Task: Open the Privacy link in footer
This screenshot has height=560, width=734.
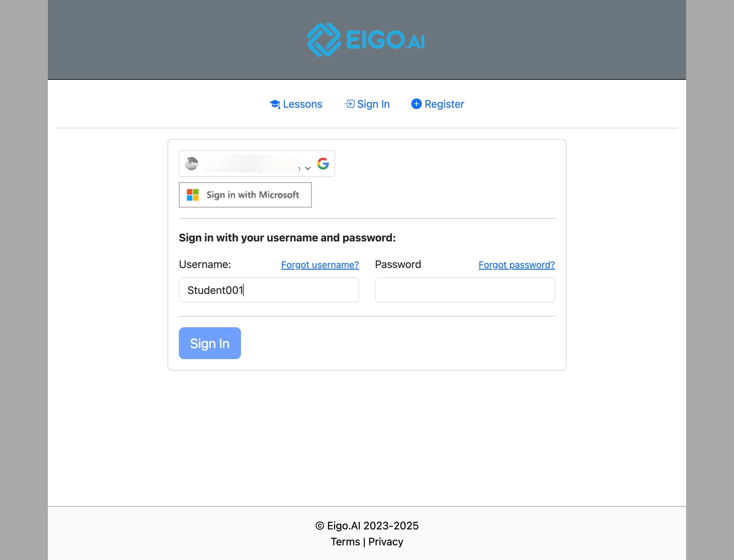Action: click(386, 542)
